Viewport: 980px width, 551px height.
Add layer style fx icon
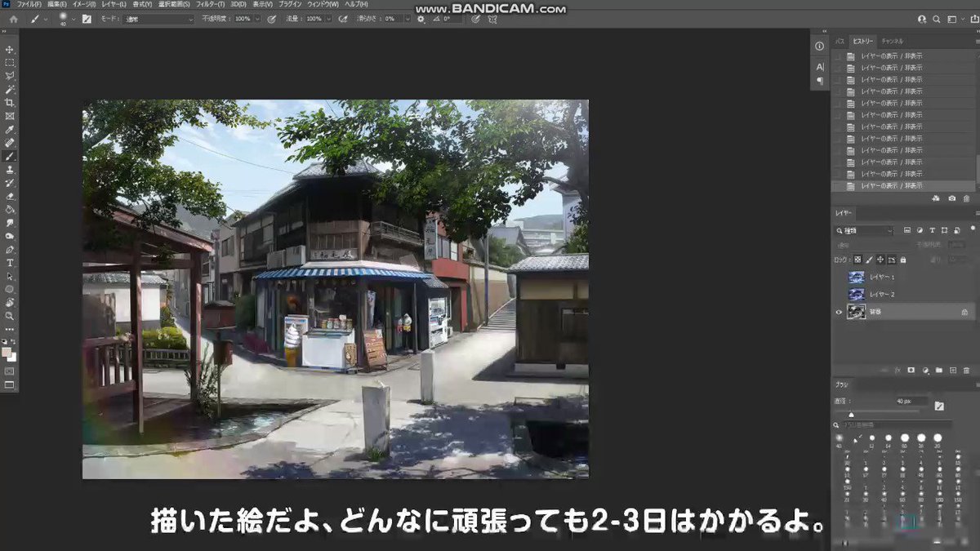tap(897, 370)
